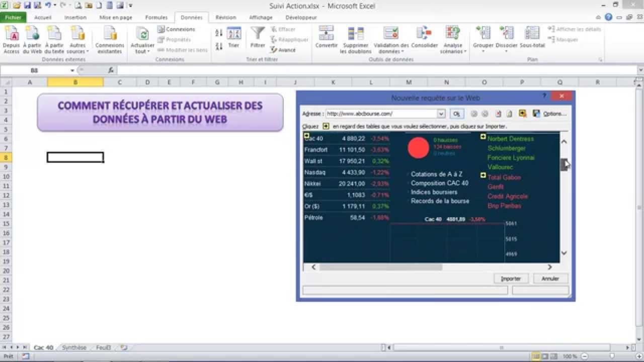Select the table arrow beside Norbert Dentress
Viewport: 644px width, 362px height.
click(483, 137)
